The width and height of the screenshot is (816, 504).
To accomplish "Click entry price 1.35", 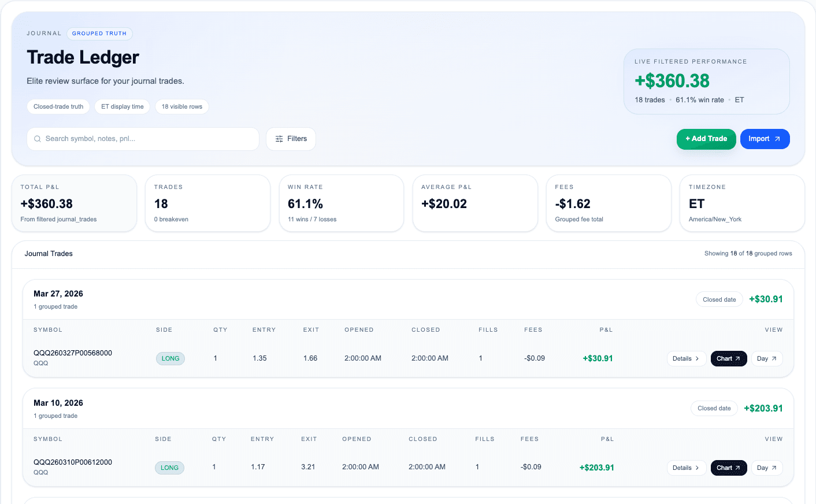I will click(259, 358).
